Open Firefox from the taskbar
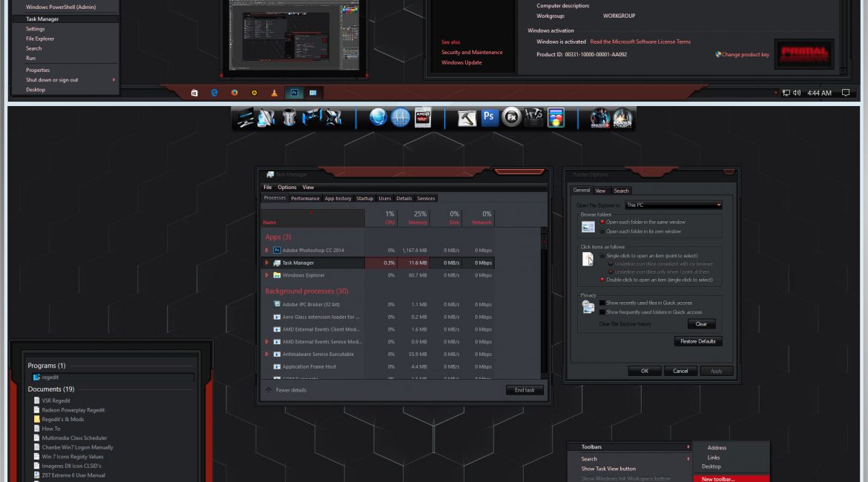Screen dimensions: 868x482 pyautogui.click(x=234, y=93)
